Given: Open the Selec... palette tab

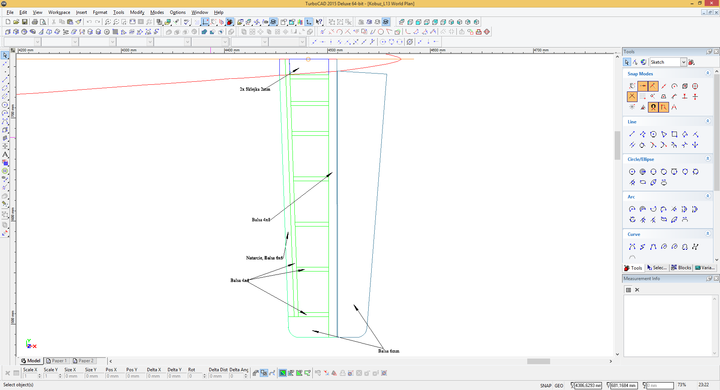Looking at the screenshot, I should tap(657, 268).
